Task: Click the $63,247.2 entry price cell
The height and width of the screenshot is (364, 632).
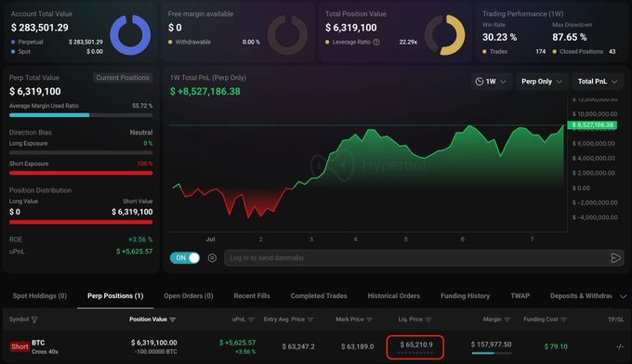Action: pos(298,346)
